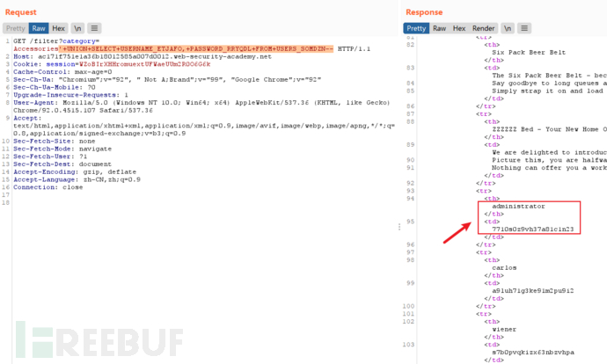
Task: Switch Response view to Raw tab
Action: tap(439, 28)
